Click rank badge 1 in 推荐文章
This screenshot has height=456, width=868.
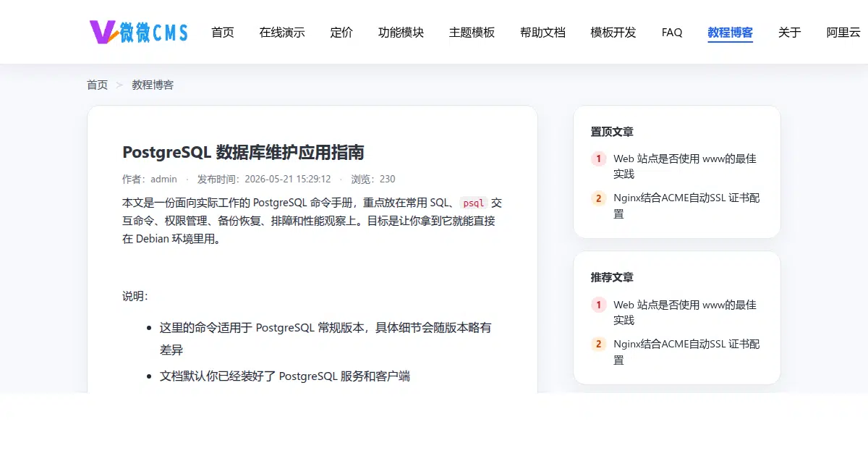pyautogui.click(x=598, y=305)
